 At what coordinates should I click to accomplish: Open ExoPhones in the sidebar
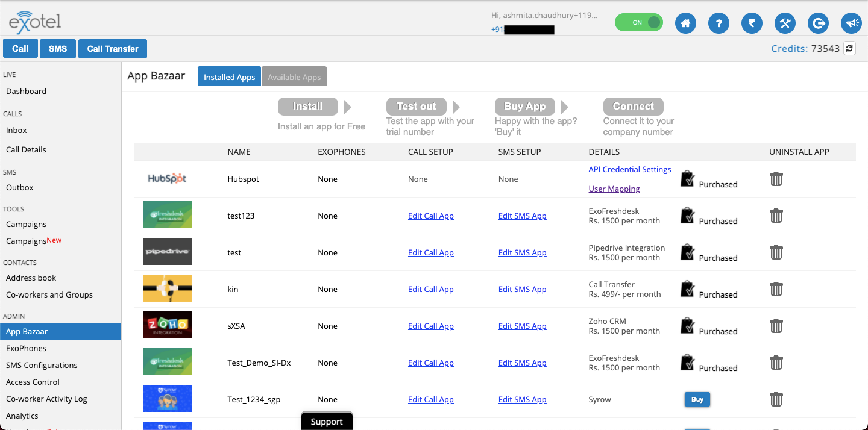pyautogui.click(x=26, y=348)
